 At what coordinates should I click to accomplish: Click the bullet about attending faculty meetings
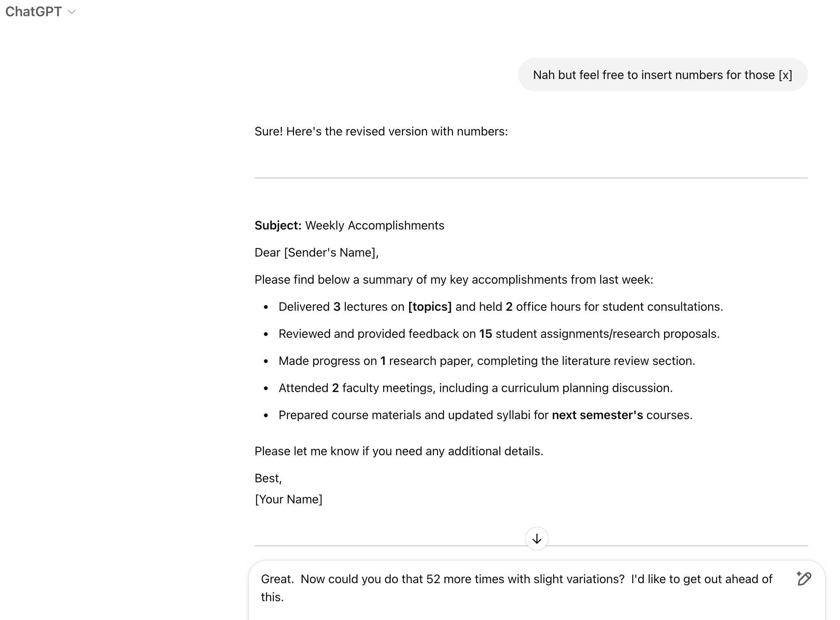[475, 388]
